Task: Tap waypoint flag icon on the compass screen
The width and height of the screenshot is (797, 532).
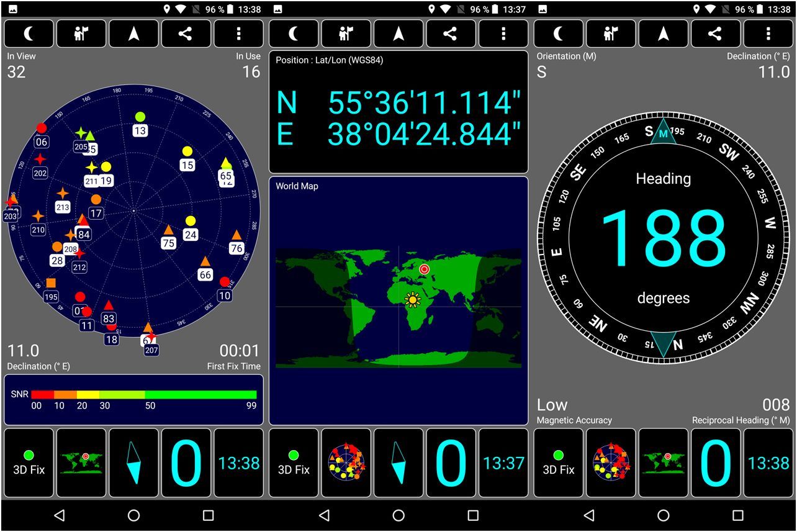Action: 611,34
